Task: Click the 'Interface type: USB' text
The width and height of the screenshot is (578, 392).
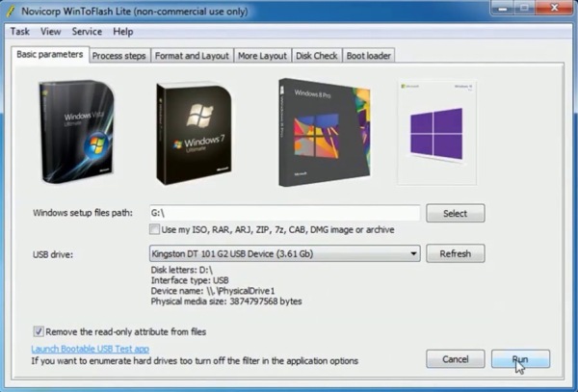Action: (190, 280)
